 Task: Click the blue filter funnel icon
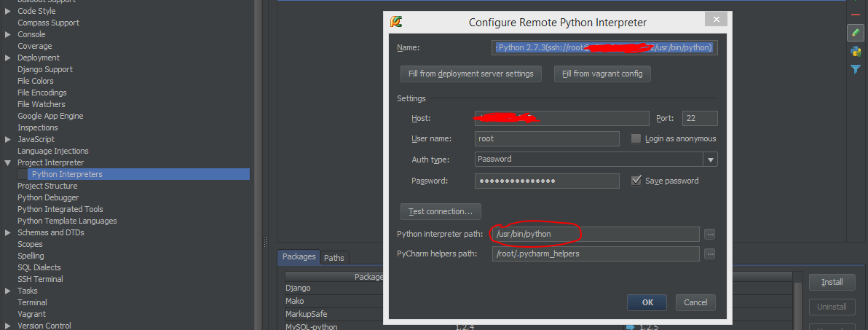(x=855, y=69)
